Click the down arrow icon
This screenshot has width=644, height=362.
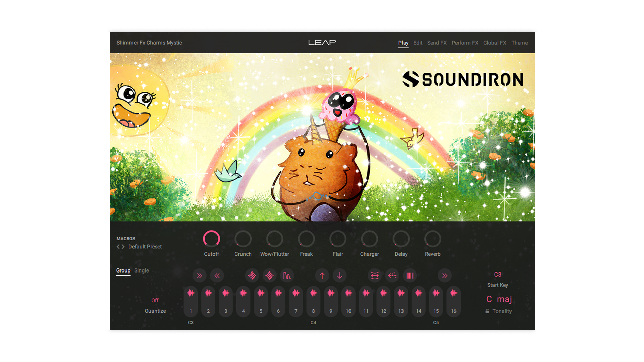[340, 276]
